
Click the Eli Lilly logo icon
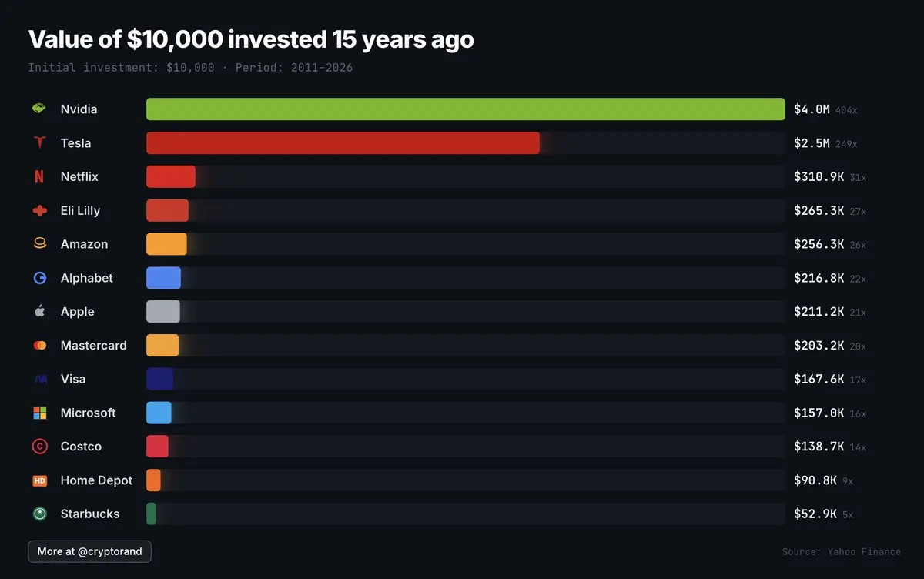point(39,210)
